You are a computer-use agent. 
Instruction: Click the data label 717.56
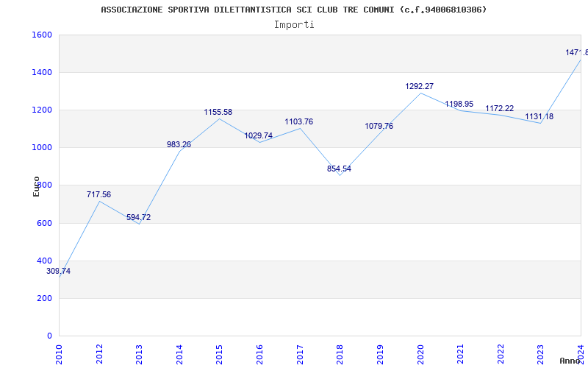98,194
